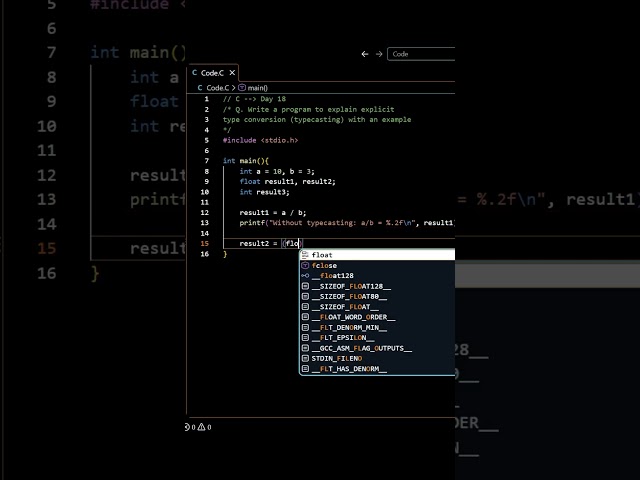
Task: Click the macro icon beside STDIN_FILENO
Action: [305, 358]
